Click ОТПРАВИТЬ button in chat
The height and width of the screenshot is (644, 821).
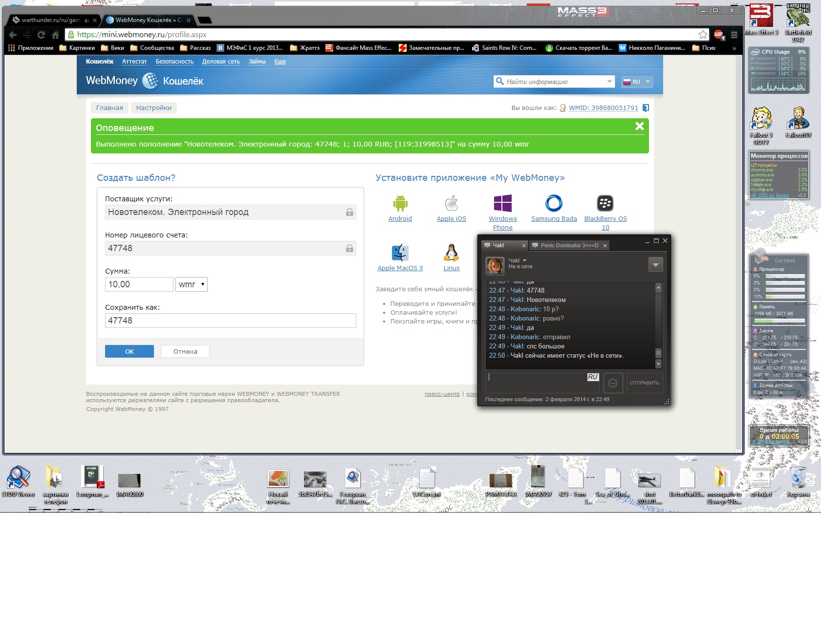coord(645,383)
